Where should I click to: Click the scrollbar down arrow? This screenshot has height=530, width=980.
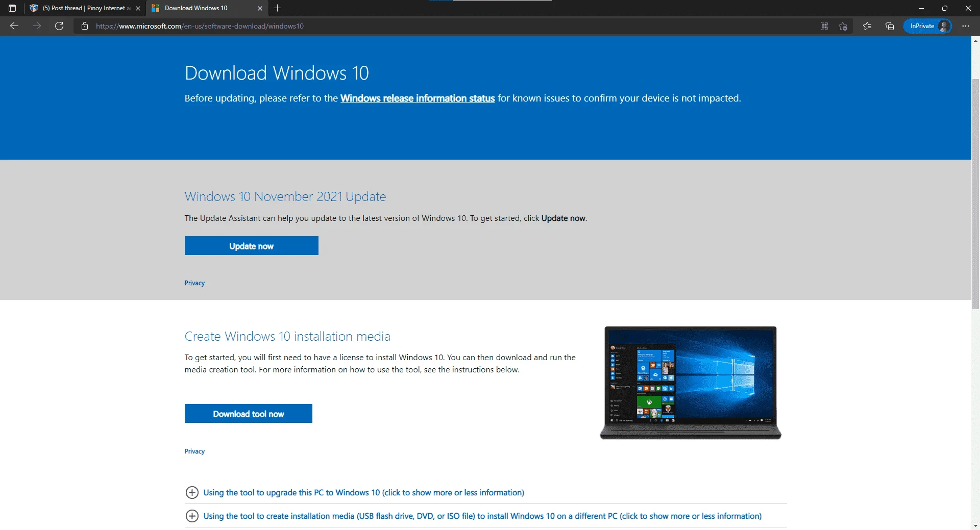pyautogui.click(x=975, y=525)
